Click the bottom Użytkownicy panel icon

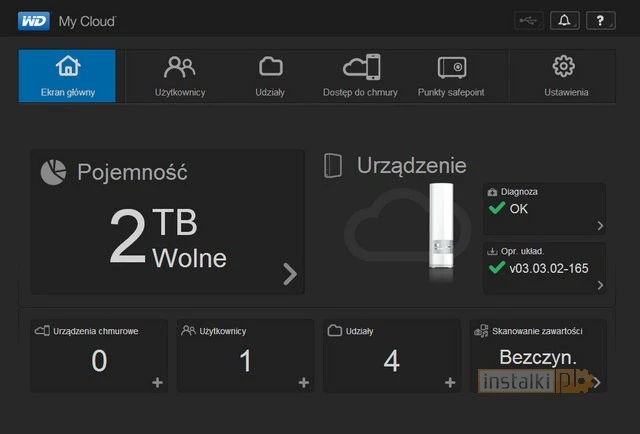click(x=188, y=330)
